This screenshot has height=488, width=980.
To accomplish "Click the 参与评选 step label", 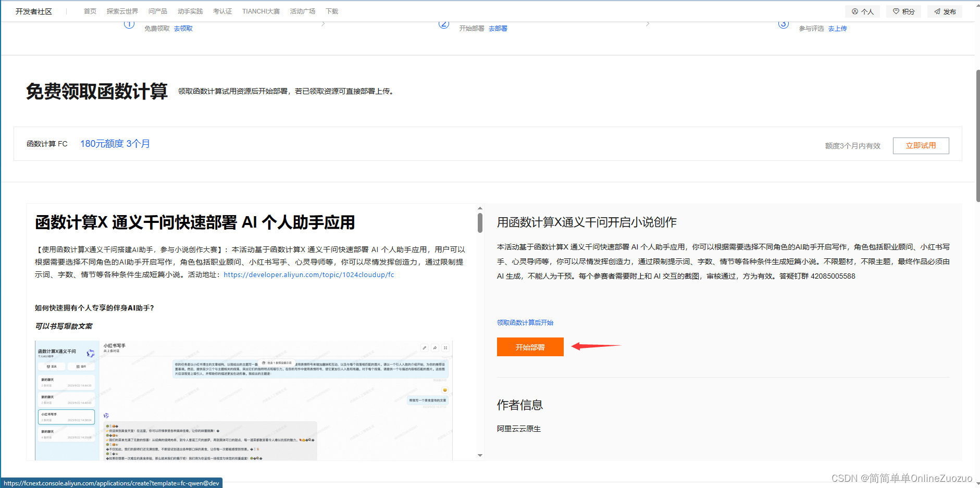I will (x=811, y=29).
